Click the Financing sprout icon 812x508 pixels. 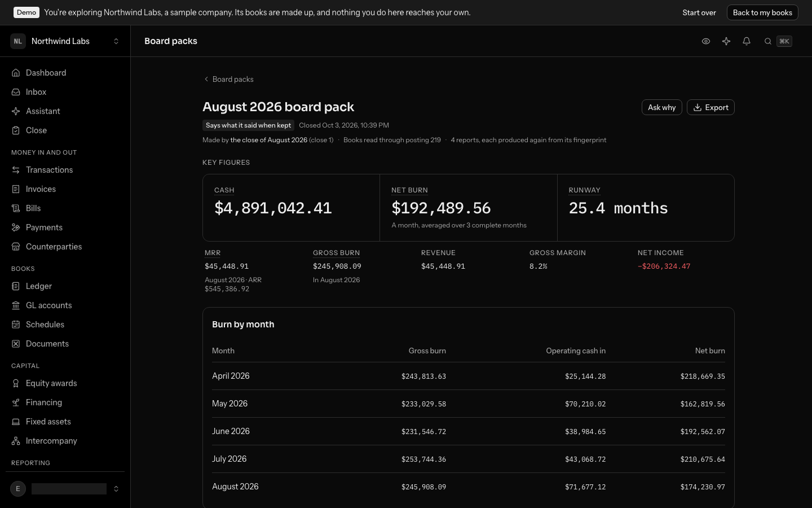16,402
